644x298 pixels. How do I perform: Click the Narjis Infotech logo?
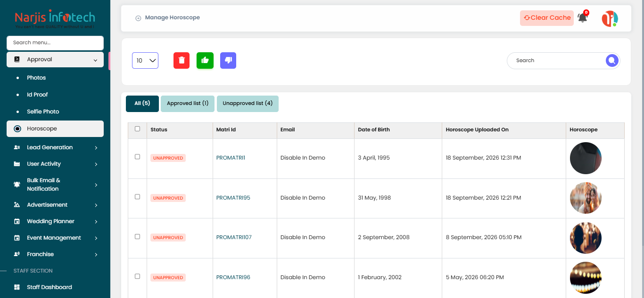coord(55,19)
